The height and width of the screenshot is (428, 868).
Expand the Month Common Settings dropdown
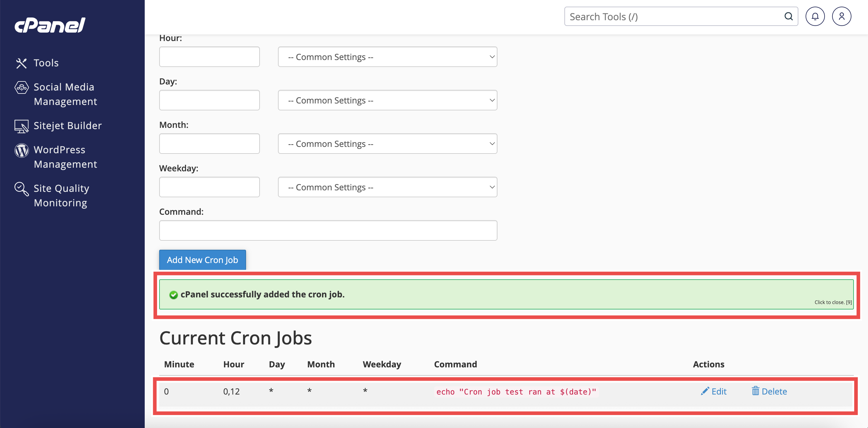click(x=387, y=144)
